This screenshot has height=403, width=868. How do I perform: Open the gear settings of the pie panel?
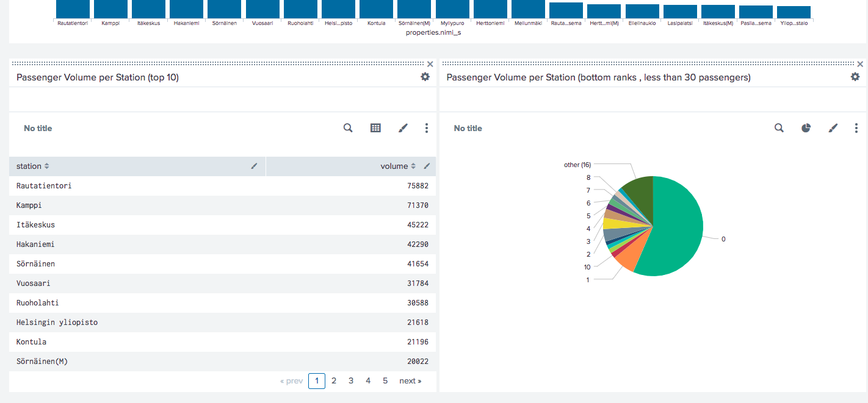click(x=855, y=77)
